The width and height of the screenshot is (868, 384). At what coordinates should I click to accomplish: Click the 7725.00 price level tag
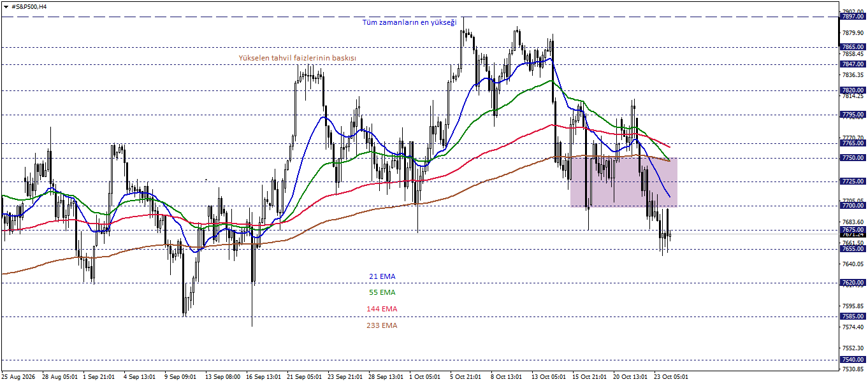pyautogui.click(x=853, y=181)
